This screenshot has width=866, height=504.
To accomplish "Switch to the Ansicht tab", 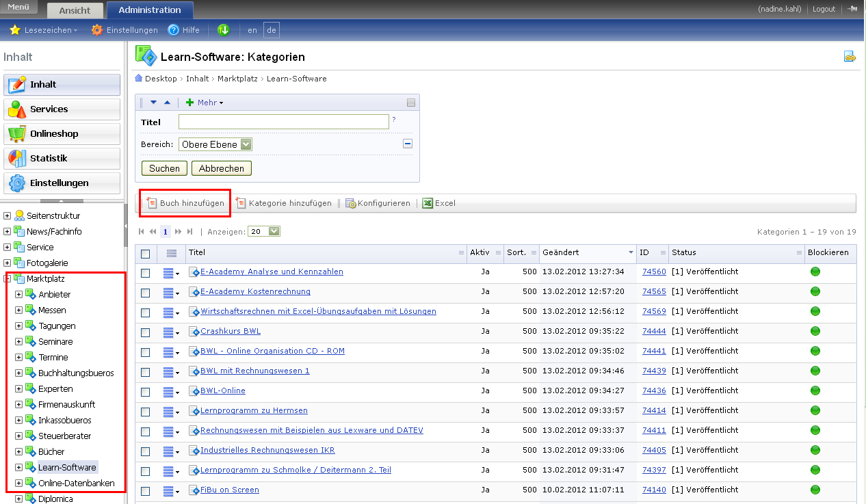I will point(75,10).
